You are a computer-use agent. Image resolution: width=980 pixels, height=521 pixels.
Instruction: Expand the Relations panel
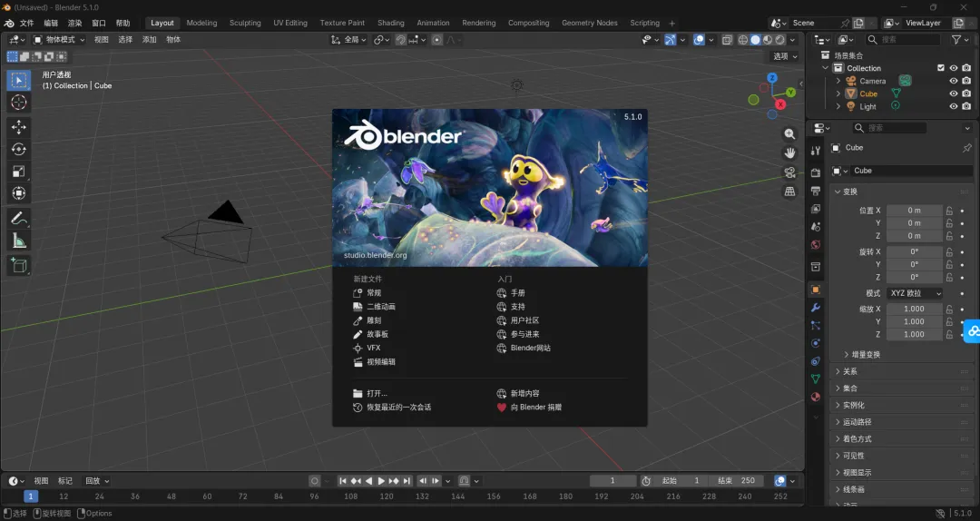901,371
